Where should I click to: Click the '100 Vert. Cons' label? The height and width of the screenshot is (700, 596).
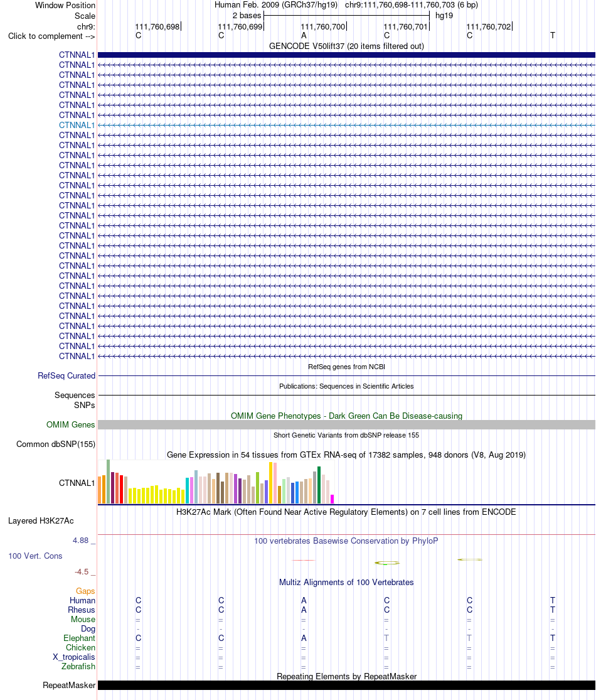(x=35, y=556)
